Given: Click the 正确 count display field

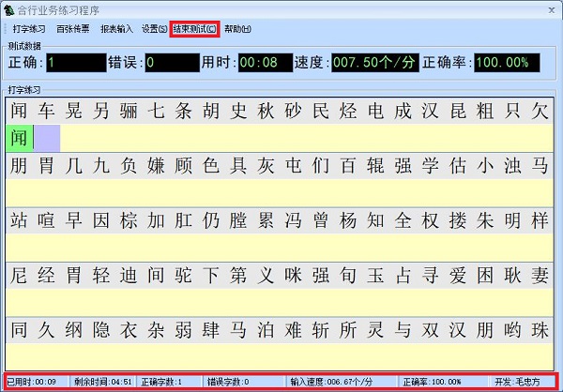Looking at the screenshot, I should 76,63.
